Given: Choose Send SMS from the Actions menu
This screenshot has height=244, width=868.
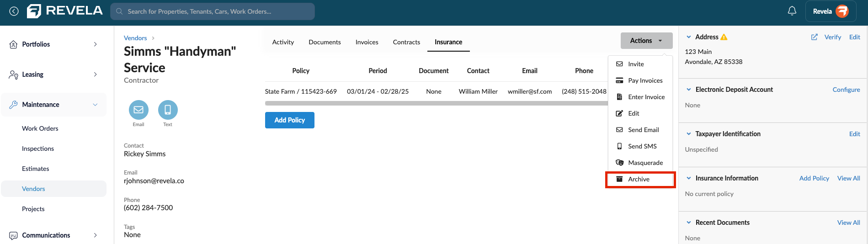Looking at the screenshot, I should [640, 146].
